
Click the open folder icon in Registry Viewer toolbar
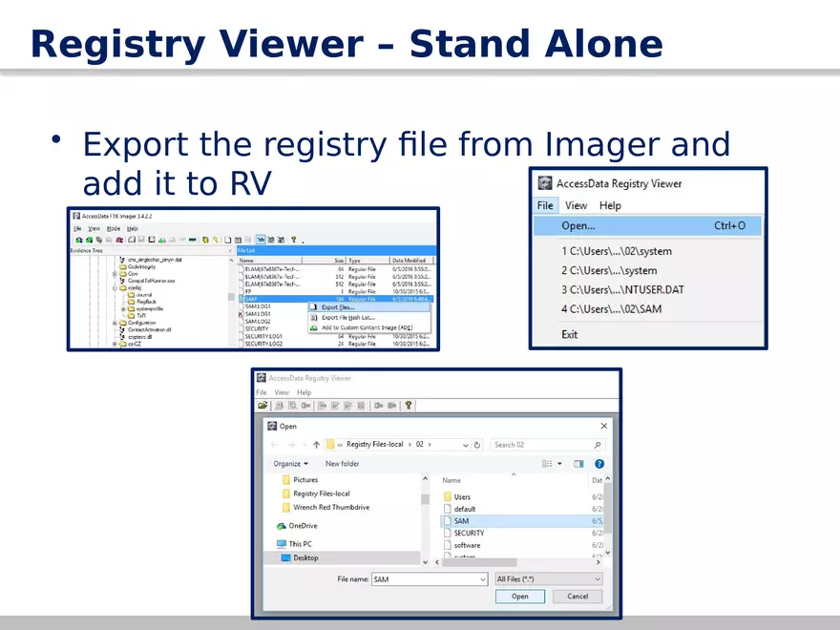click(261, 405)
